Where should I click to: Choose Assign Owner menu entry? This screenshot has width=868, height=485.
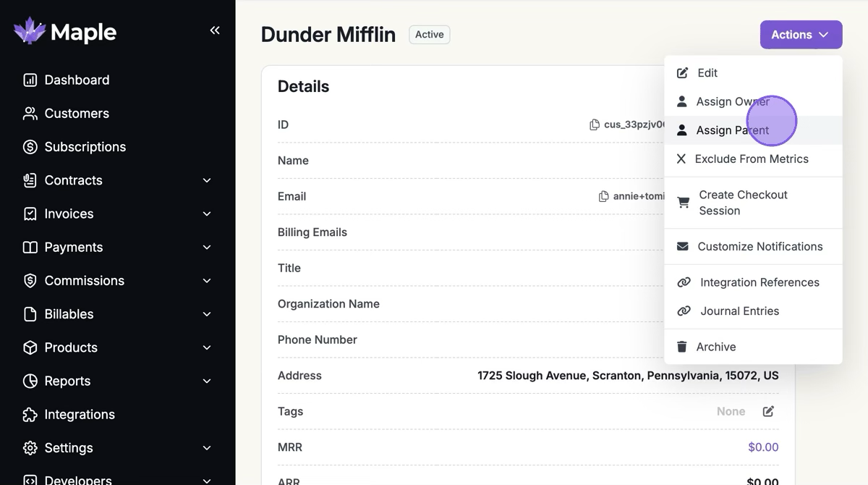(753, 101)
